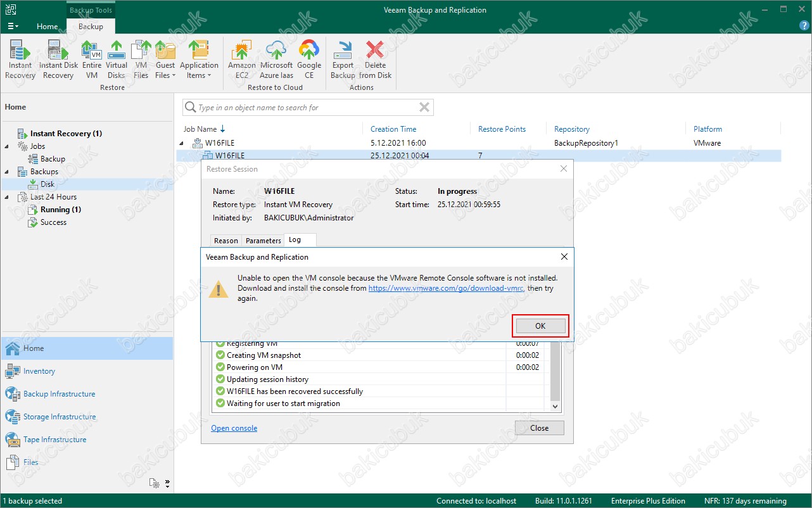This screenshot has width=812, height=508.
Task: Select Microsoft Azure IaaS restore
Action: click(277, 60)
